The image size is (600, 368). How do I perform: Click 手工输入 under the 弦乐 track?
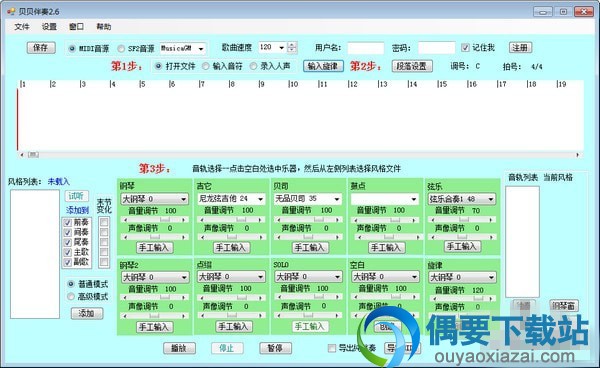(462, 246)
